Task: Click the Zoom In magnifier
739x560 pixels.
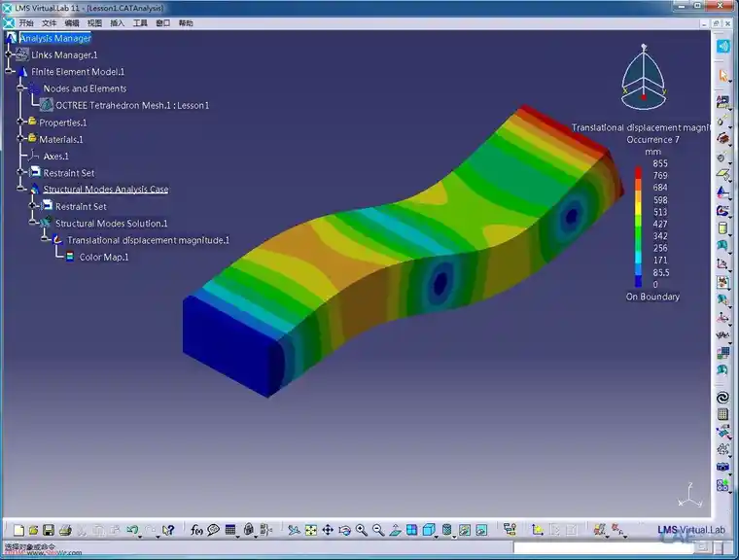Action: 362,530
